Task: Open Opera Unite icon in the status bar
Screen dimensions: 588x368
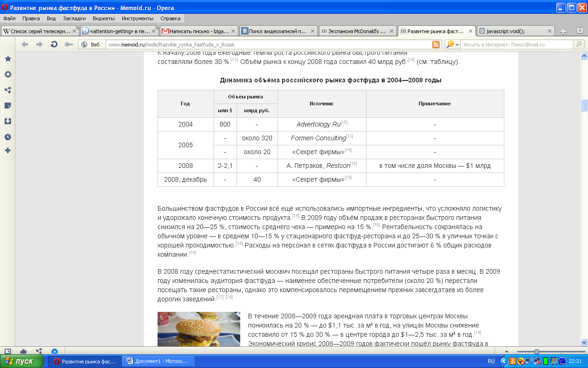Action: (x=39, y=351)
